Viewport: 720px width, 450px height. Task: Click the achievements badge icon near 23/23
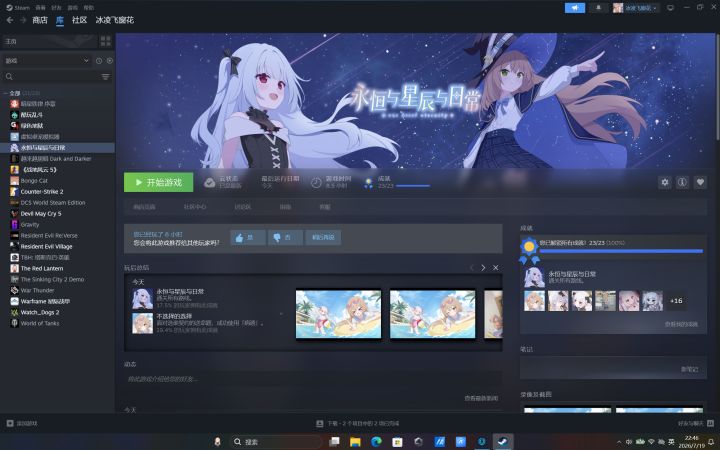[368, 183]
